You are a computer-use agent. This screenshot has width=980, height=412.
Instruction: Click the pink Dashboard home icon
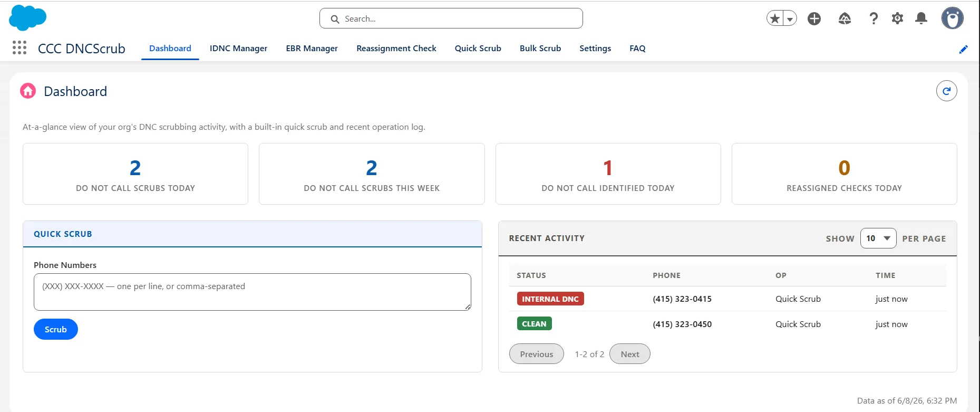tap(28, 91)
